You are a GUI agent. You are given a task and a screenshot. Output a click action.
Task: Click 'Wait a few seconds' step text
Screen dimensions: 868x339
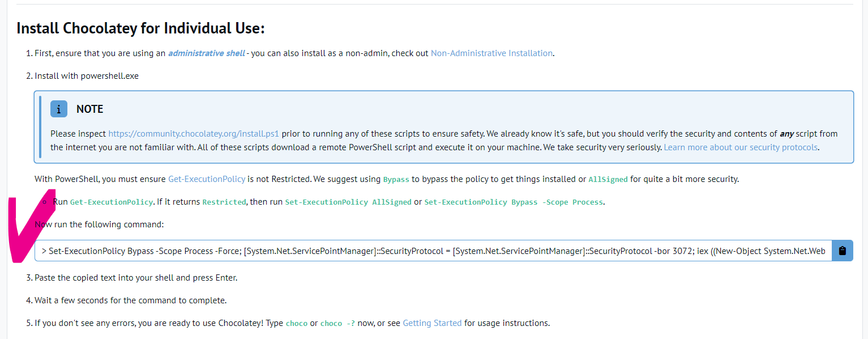[130, 300]
